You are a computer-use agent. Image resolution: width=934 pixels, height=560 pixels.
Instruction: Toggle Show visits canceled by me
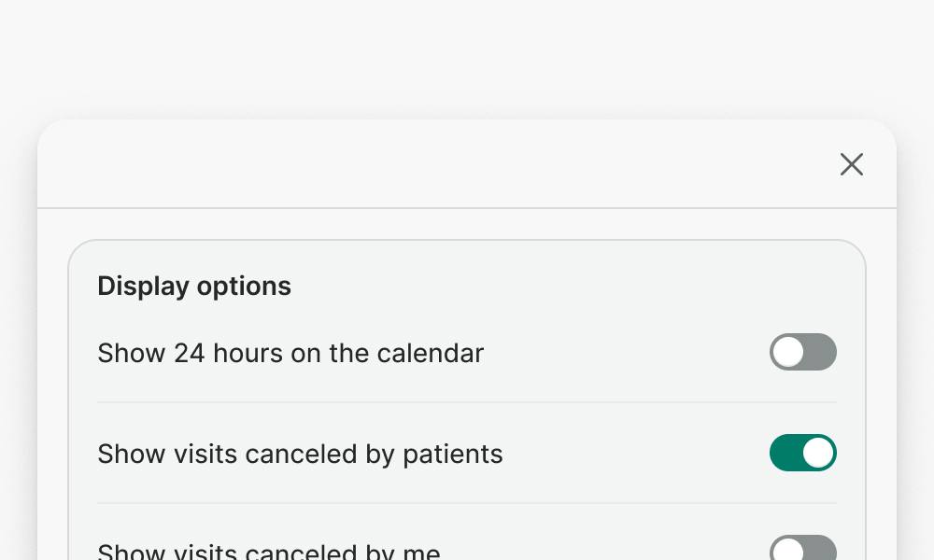(802, 549)
